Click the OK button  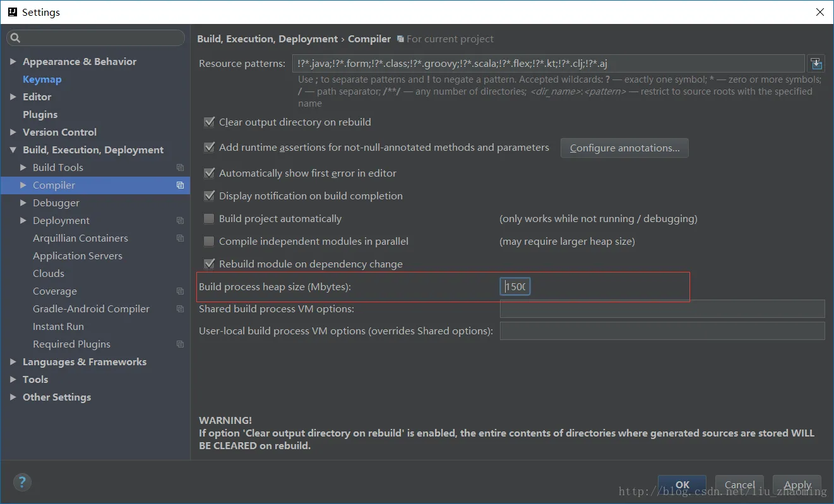682,485
